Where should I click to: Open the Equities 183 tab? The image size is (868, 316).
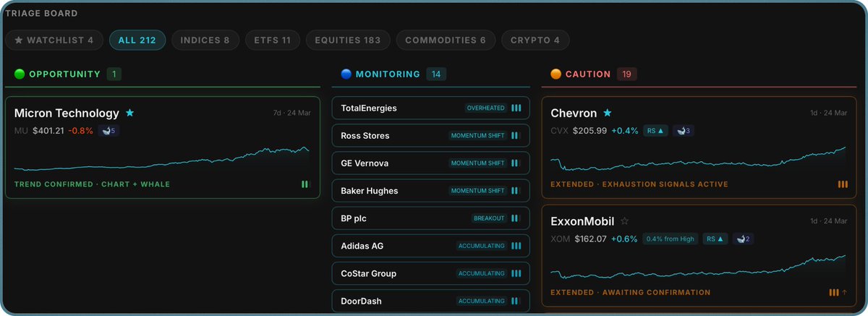click(x=348, y=40)
